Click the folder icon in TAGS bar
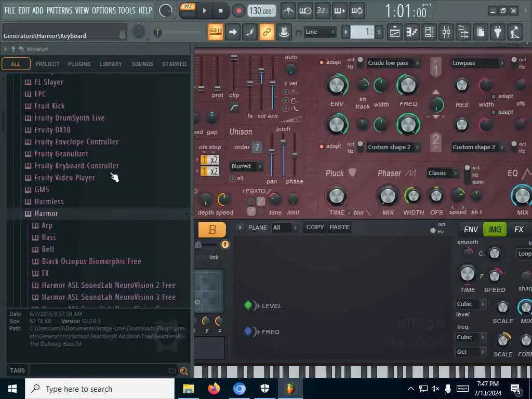The width and height of the screenshot is (532, 399). [172, 371]
